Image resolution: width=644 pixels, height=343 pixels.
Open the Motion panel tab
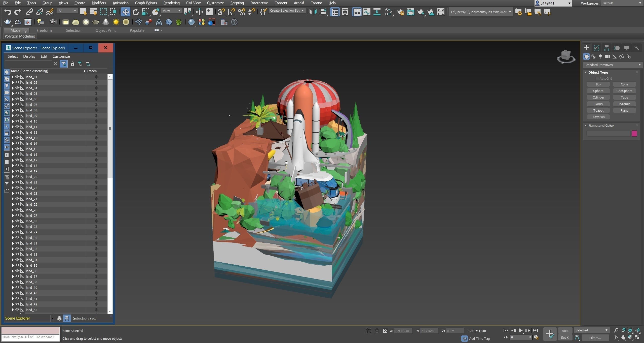(x=617, y=48)
